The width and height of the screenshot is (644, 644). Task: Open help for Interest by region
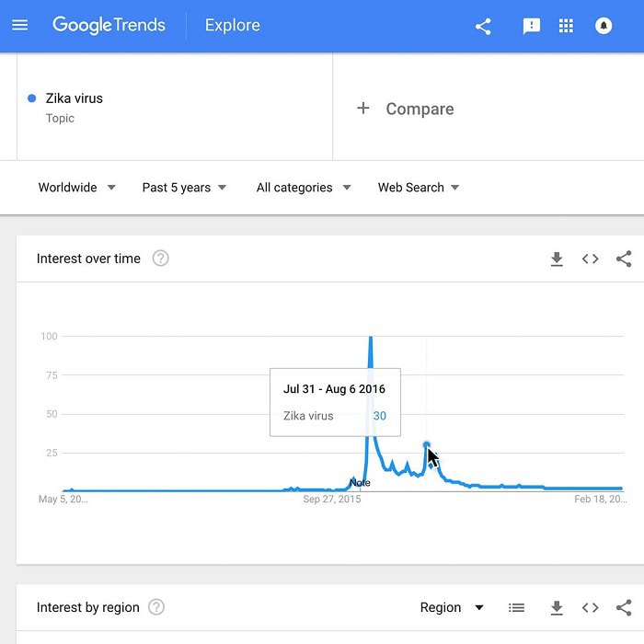pyautogui.click(x=156, y=607)
